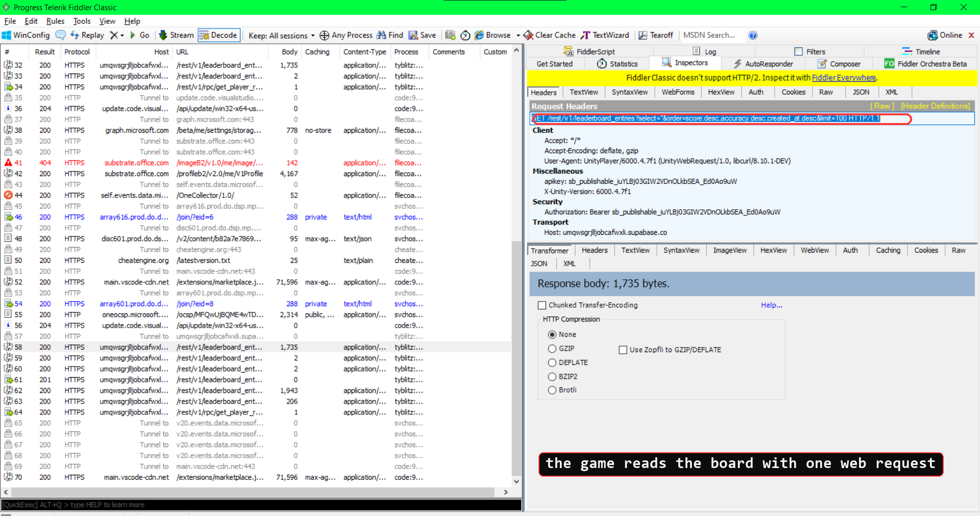The height and width of the screenshot is (516, 980).
Task: Click the green arrow icon on session 46
Action: pos(8,217)
